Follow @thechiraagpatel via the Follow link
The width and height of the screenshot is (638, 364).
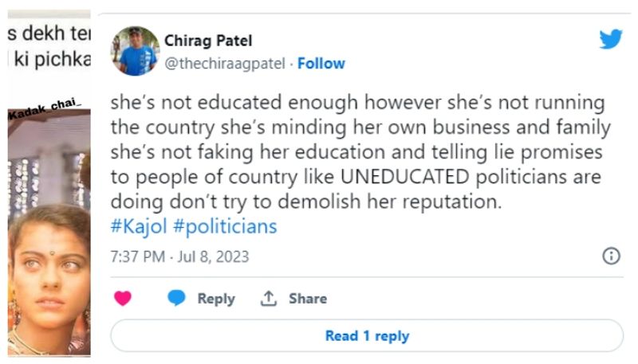click(x=321, y=64)
